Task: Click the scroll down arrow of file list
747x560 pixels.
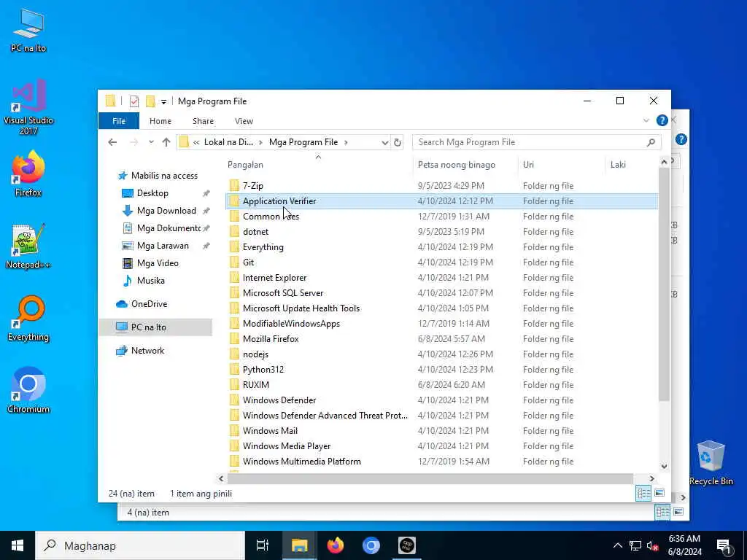Action: pos(664,466)
